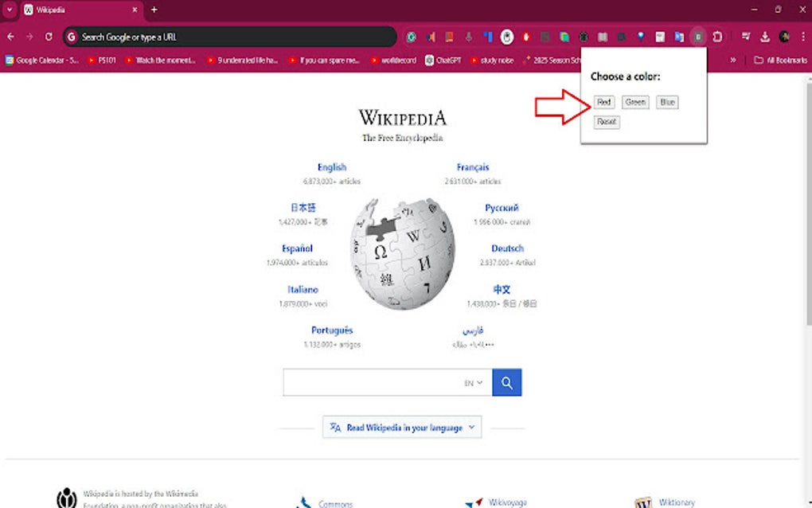The image size is (812, 508).
Task: Click the open book extension icon
Action: [603, 37]
